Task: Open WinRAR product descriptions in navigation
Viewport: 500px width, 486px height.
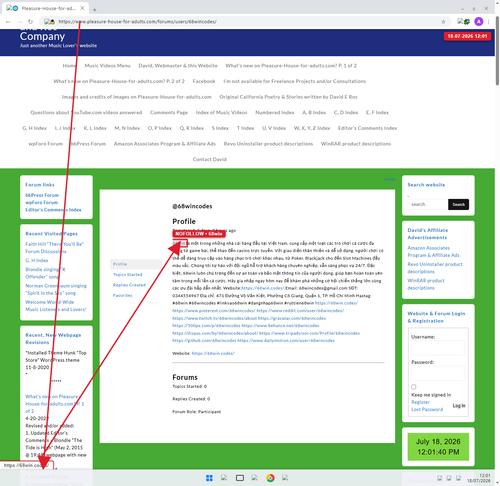Action: [356, 144]
